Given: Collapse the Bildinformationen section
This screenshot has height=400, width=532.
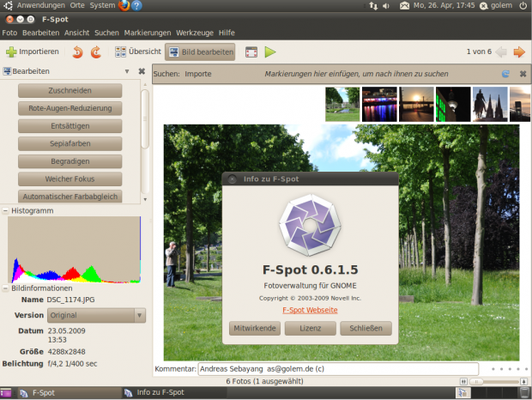Looking at the screenshot, I should tap(5, 288).
